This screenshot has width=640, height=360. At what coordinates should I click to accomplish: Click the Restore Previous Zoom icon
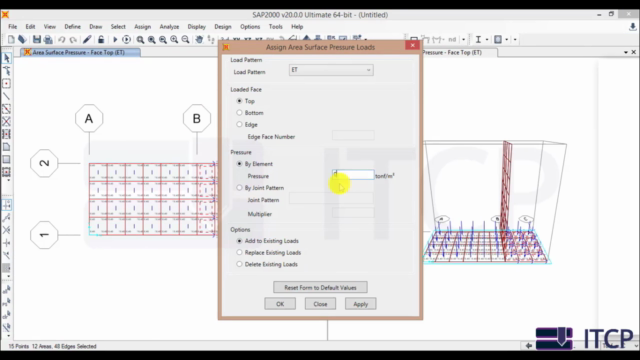click(163, 40)
